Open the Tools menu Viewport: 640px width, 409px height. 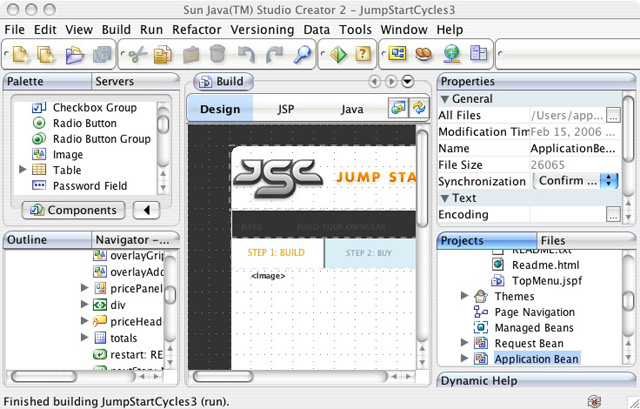pos(356,30)
